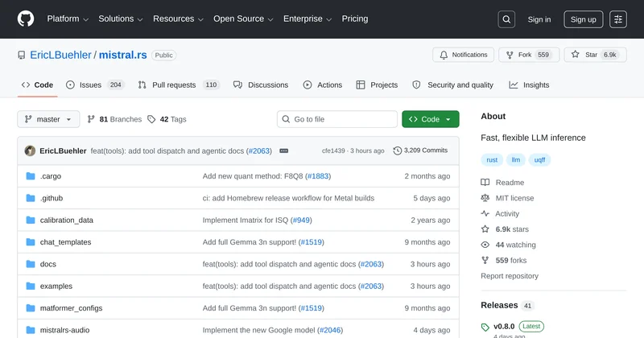Select the rust topic tag

click(x=491, y=159)
